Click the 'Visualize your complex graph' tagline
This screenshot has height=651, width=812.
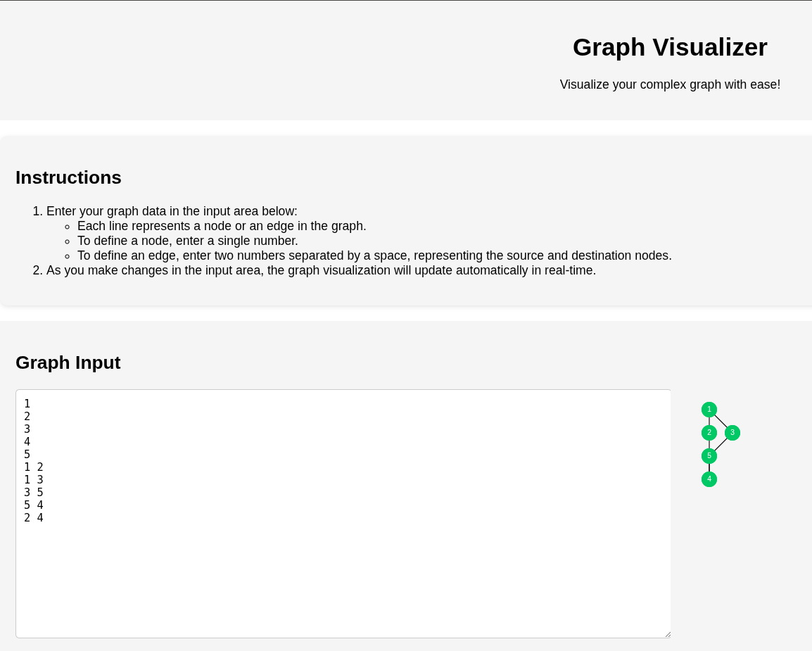click(x=670, y=84)
